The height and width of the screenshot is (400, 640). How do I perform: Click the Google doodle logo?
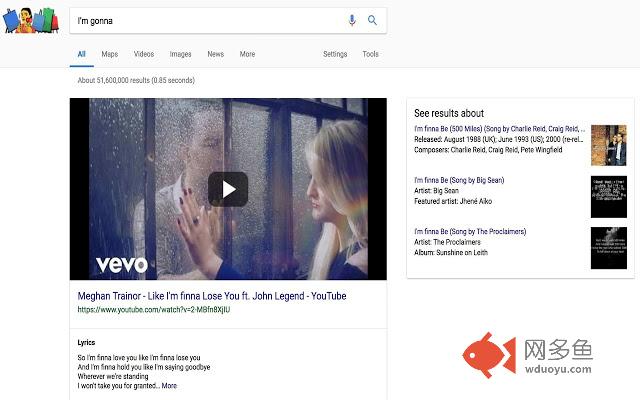click(x=31, y=19)
